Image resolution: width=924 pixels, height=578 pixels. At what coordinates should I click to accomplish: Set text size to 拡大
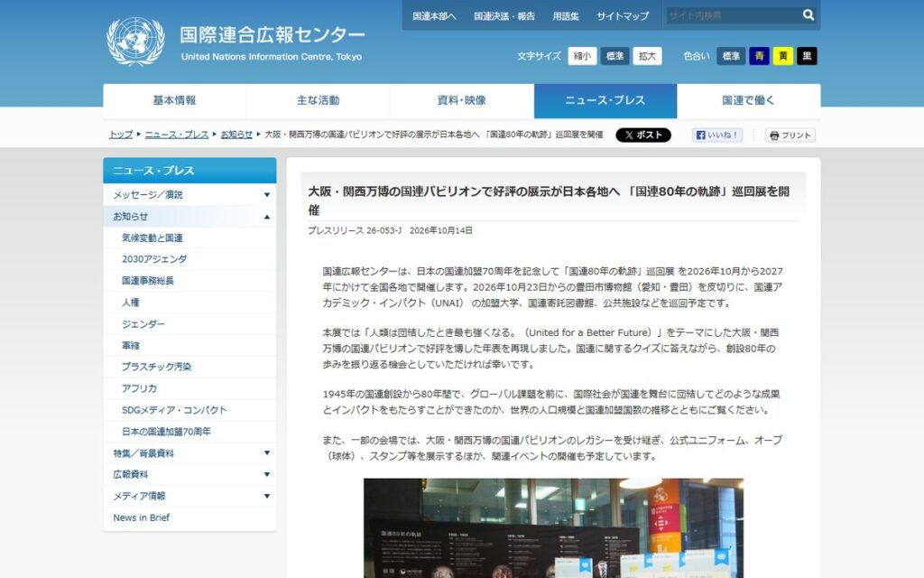tap(647, 56)
